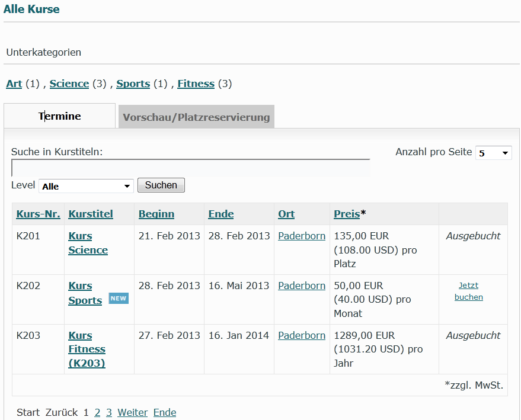The width and height of the screenshot is (521, 420).
Task: Click the NEW badge beside Kurs Sports
Action: pyautogui.click(x=119, y=298)
